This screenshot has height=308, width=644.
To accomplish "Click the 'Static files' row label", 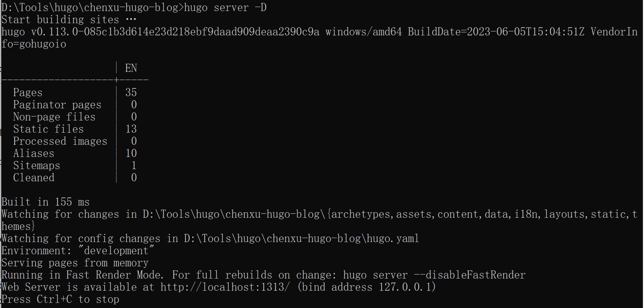I will 48,129.
